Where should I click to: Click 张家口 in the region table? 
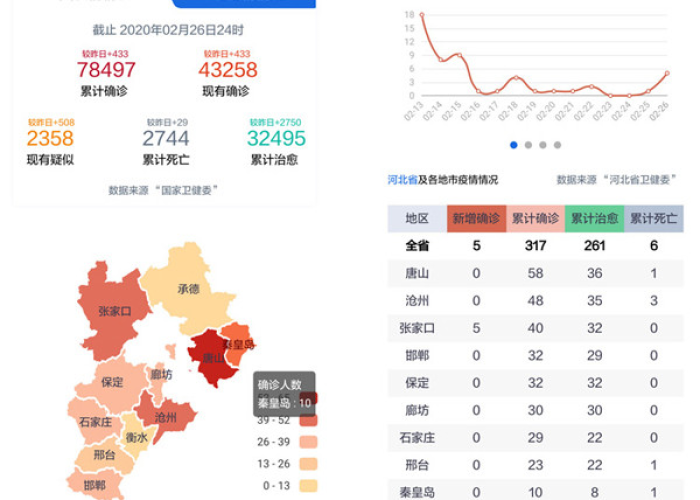(417, 328)
